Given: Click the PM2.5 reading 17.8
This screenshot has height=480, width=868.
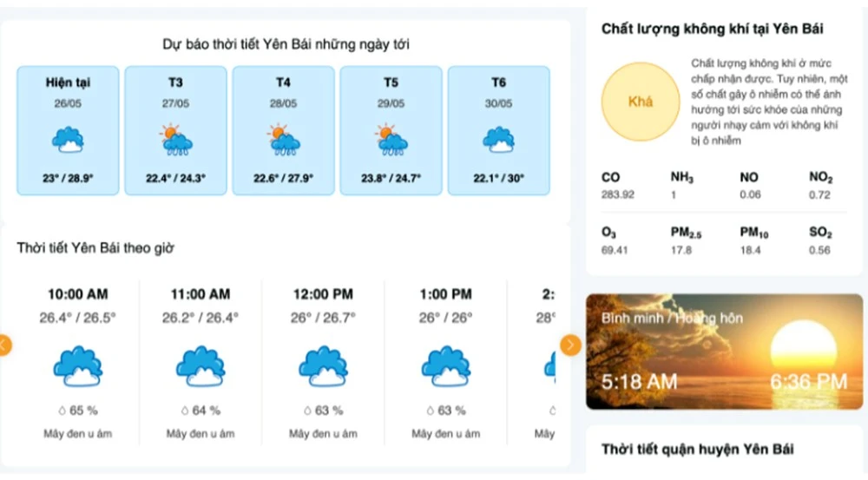Looking at the screenshot, I should (x=681, y=251).
